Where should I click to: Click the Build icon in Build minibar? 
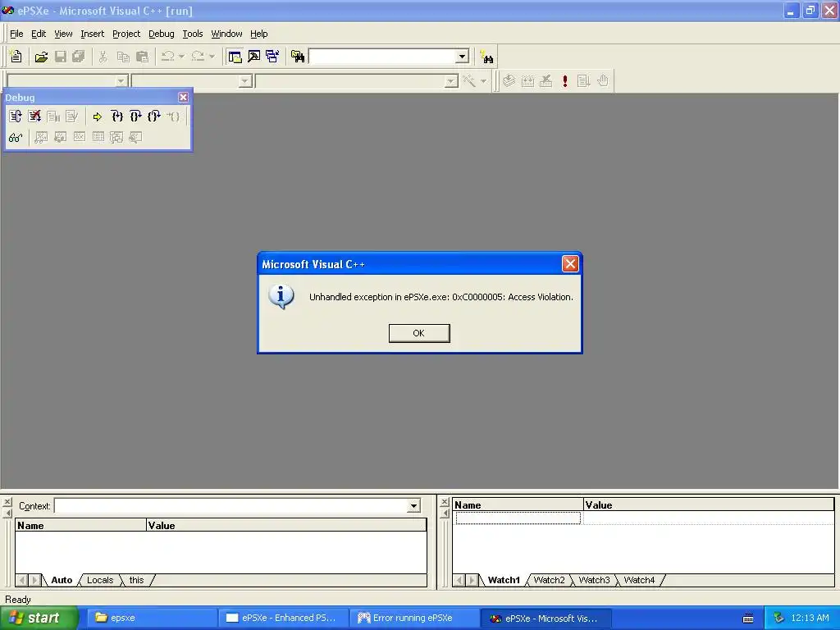point(527,81)
